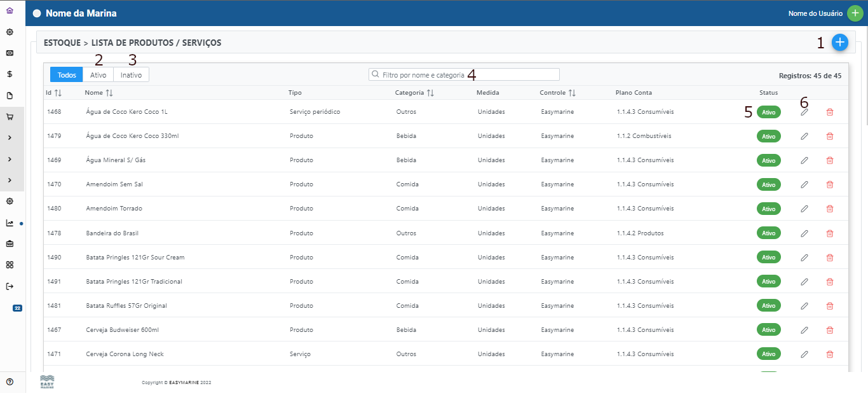
Task: Click the green plus next to Nome do Usuário
Action: coord(855,13)
